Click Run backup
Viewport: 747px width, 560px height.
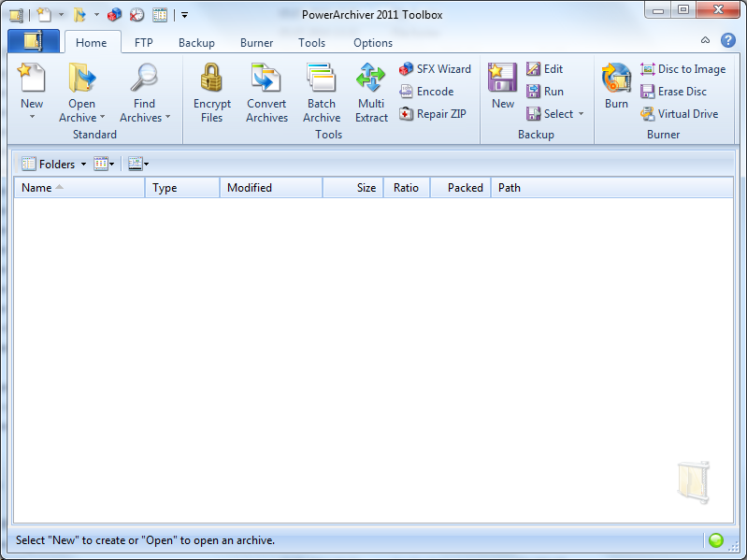[x=545, y=92]
